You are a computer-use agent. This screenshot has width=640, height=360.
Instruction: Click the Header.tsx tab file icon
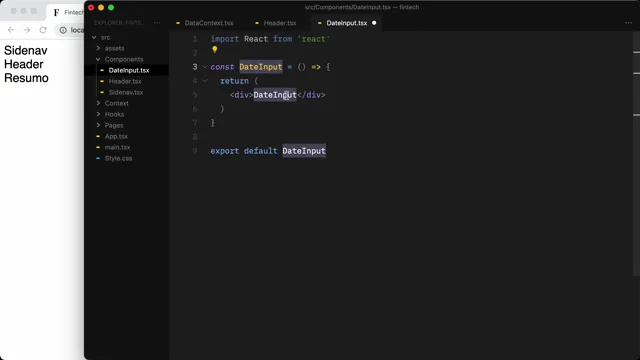[257, 23]
